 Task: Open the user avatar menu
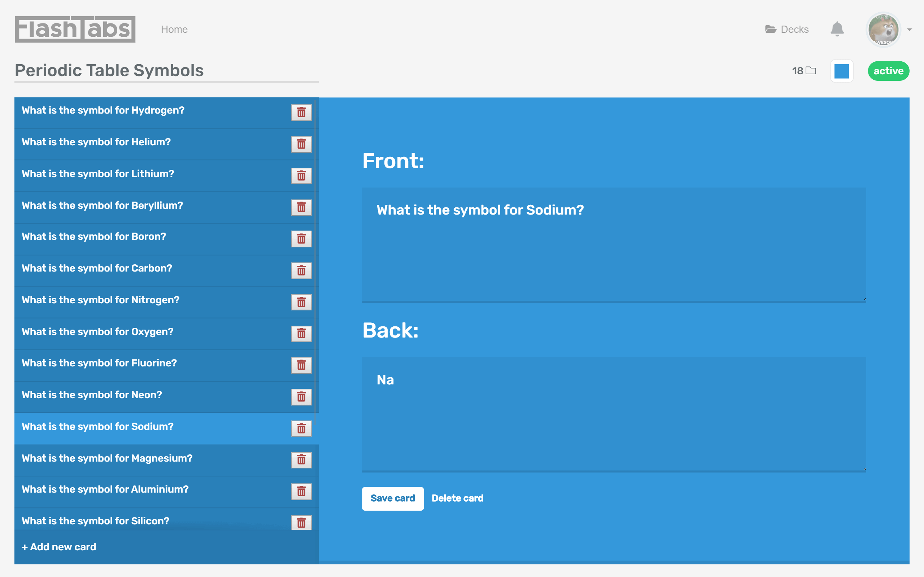884,29
